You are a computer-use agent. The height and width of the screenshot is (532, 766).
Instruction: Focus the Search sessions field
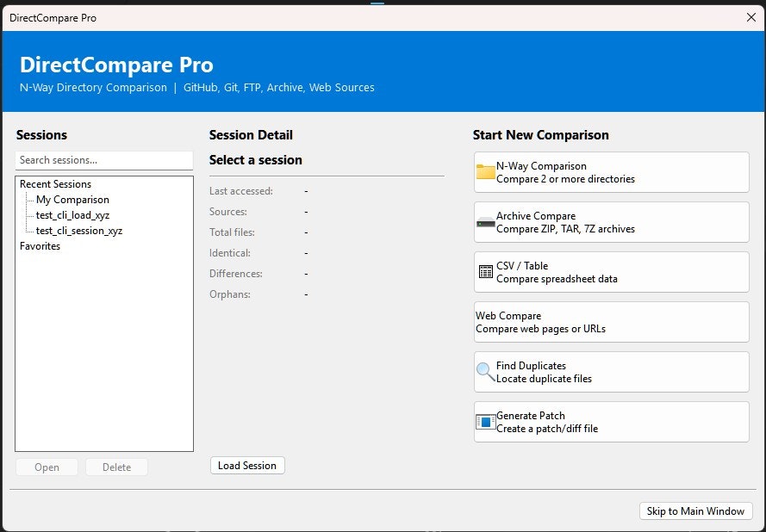click(x=104, y=160)
